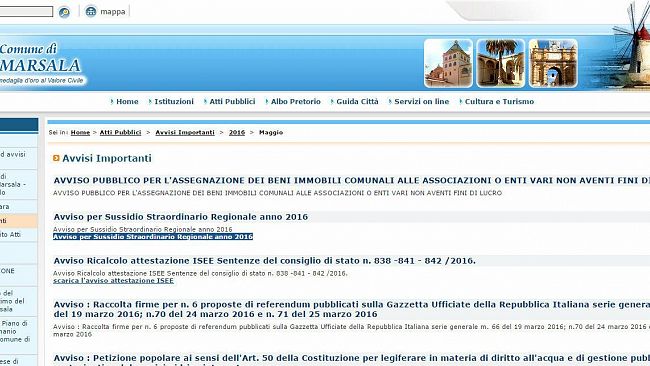The height and width of the screenshot is (366, 650).
Task: Click the Avviso per Sussidio Straordinario heading
Action: coord(181,217)
